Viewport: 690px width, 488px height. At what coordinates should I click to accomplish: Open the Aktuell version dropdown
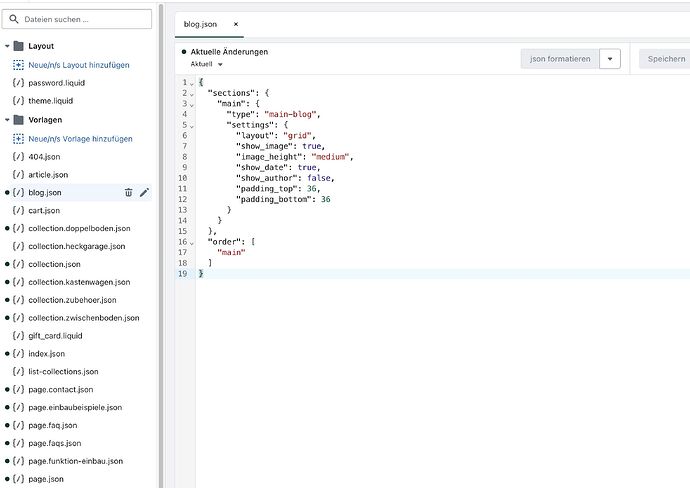tap(207, 64)
